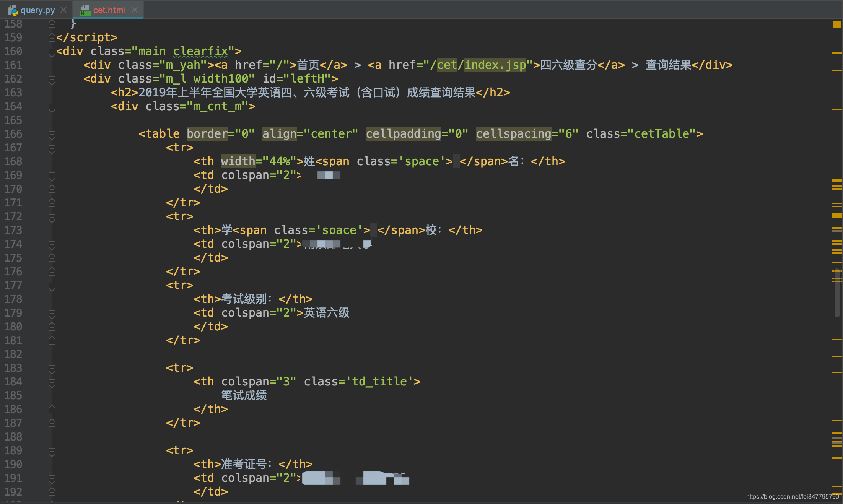Click the vertical scrollbar thumb
Viewport: 843px width, 504px height.
(x=837, y=293)
